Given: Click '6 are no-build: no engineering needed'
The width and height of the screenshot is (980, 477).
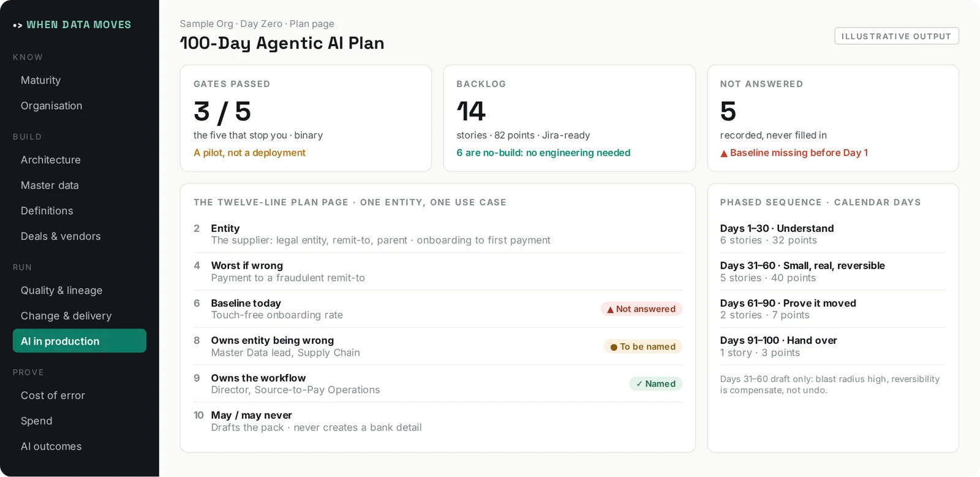Looking at the screenshot, I should coord(543,153).
